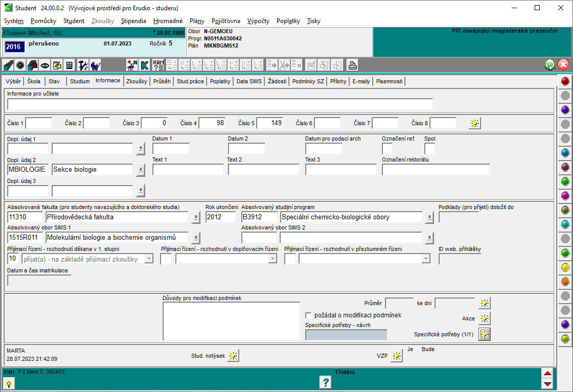Open Stud. notýsek with its sun button

click(233, 356)
